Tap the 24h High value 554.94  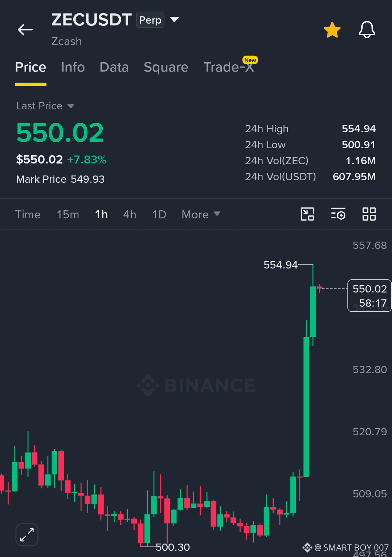tap(359, 129)
